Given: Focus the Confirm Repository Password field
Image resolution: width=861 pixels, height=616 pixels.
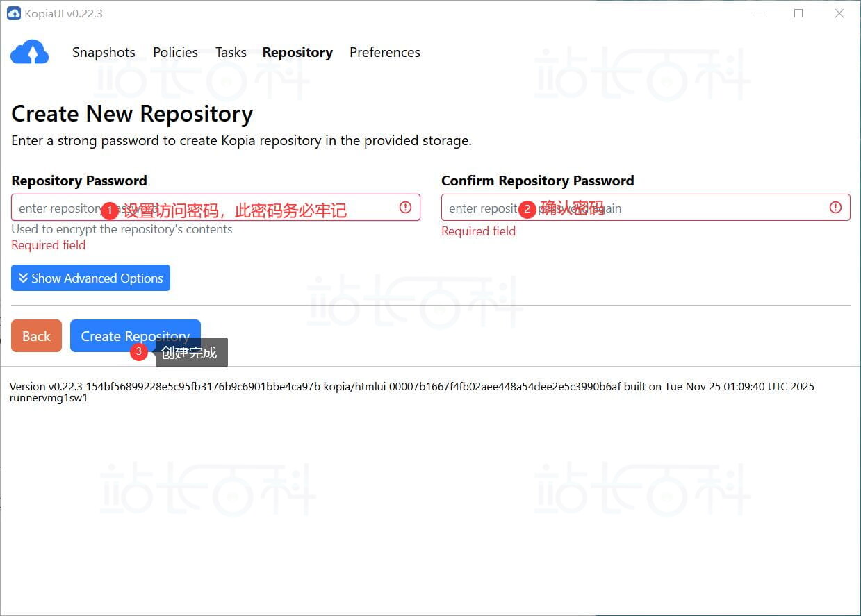Looking at the screenshot, I should click(x=646, y=208).
